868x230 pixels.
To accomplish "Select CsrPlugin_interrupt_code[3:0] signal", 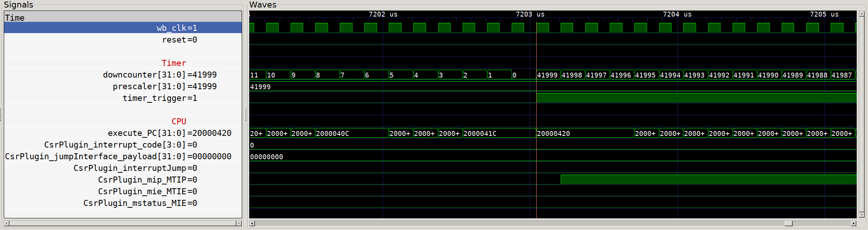I will tap(123, 145).
